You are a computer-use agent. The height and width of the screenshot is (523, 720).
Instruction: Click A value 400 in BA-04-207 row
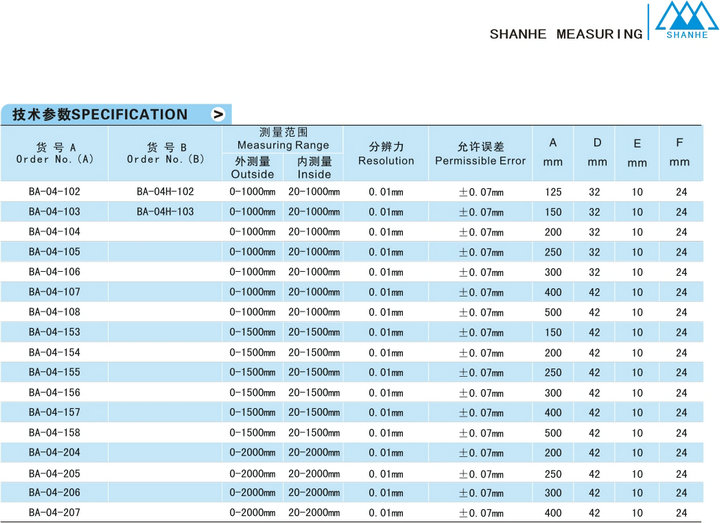pos(553,513)
